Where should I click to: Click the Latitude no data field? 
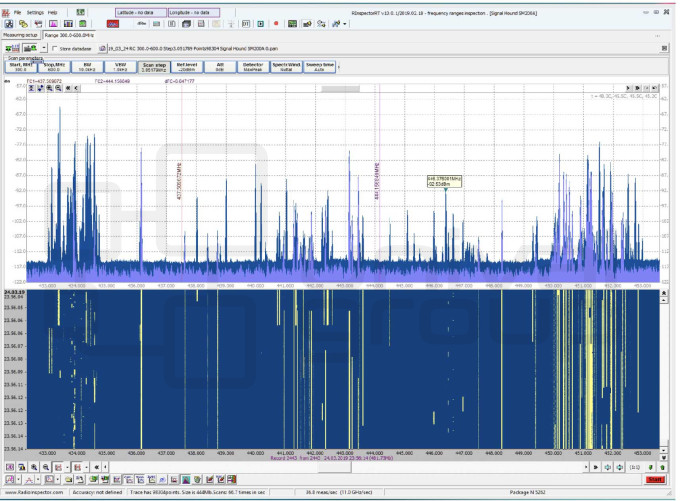point(140,11)
